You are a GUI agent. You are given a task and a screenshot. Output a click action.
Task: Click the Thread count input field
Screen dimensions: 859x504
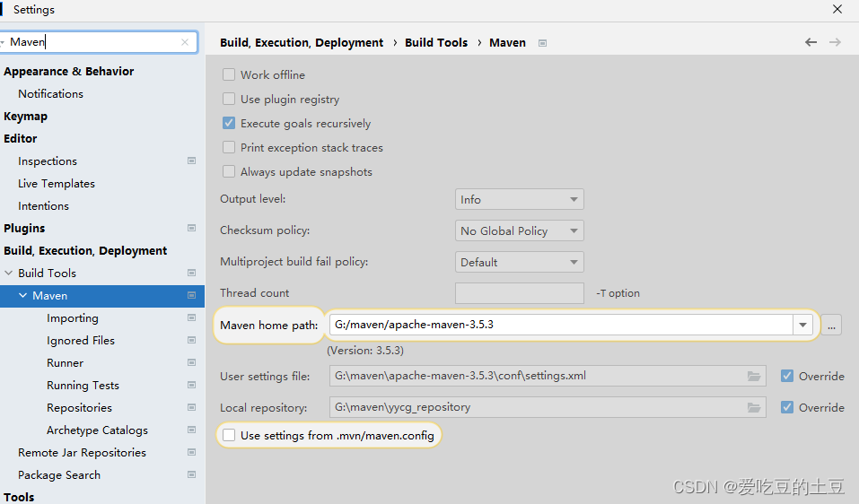(520, 292)
